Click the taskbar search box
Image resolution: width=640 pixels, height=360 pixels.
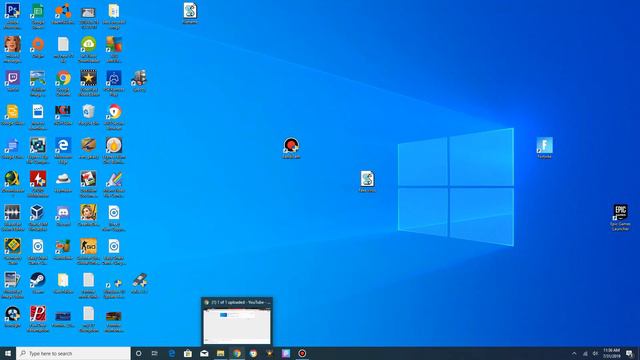coord(73,353)
